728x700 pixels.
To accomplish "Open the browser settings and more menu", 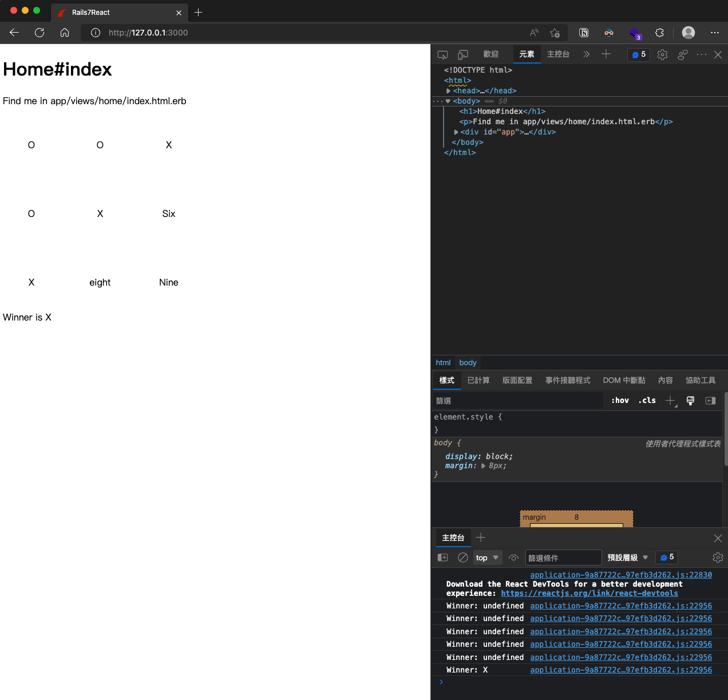I will (714, 33).
